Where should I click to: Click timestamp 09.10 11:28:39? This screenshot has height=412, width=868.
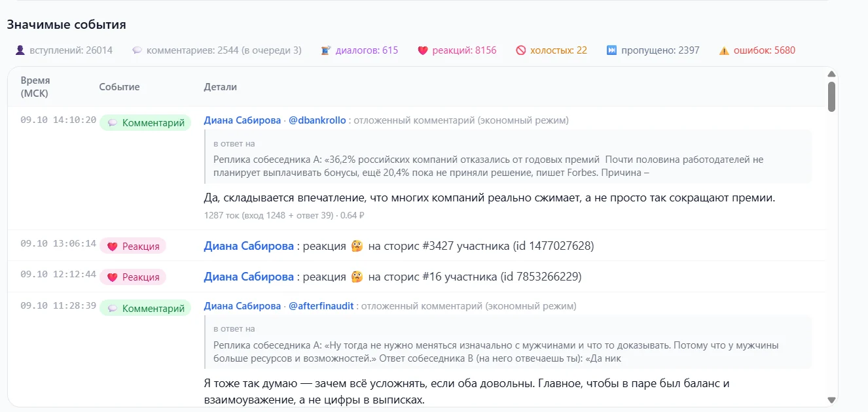tap(58, 305)
